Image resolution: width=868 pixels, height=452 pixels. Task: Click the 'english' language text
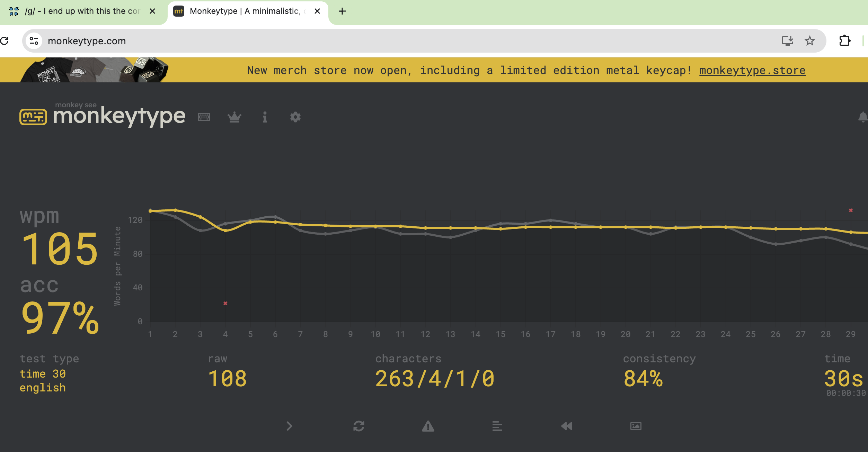tap(43, 388)
